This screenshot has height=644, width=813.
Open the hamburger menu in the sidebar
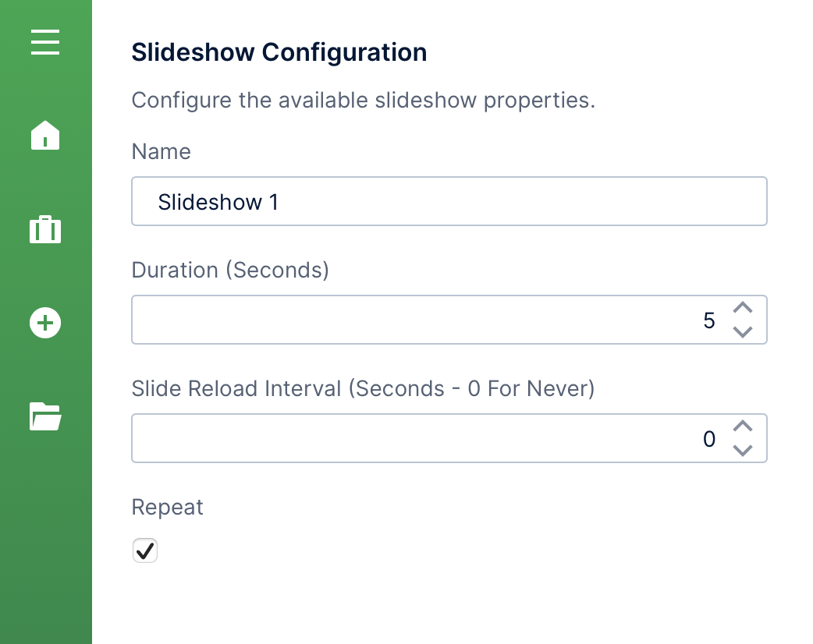pos(45,41)
